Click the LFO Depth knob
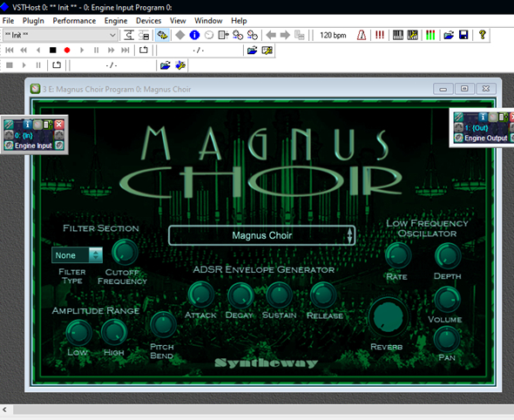Image resolution: width=514 pixels, height=420 pixels. (448, 256)
